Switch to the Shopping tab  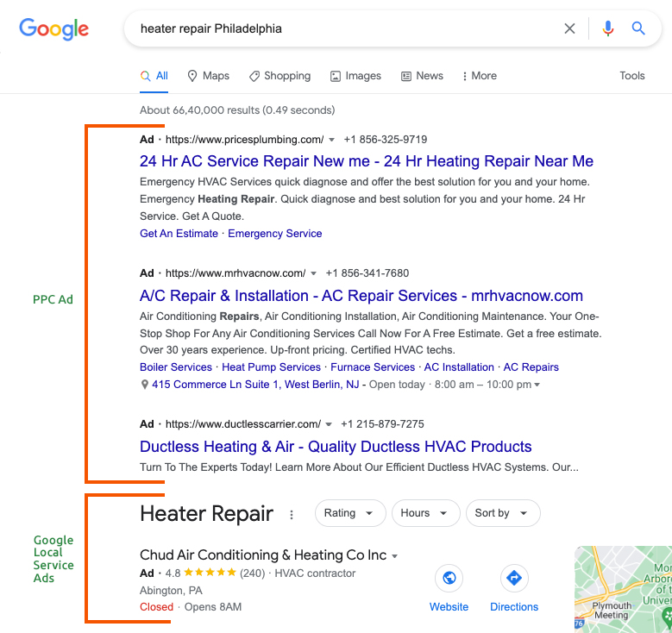pyautogui.click(x=279, y=76)
